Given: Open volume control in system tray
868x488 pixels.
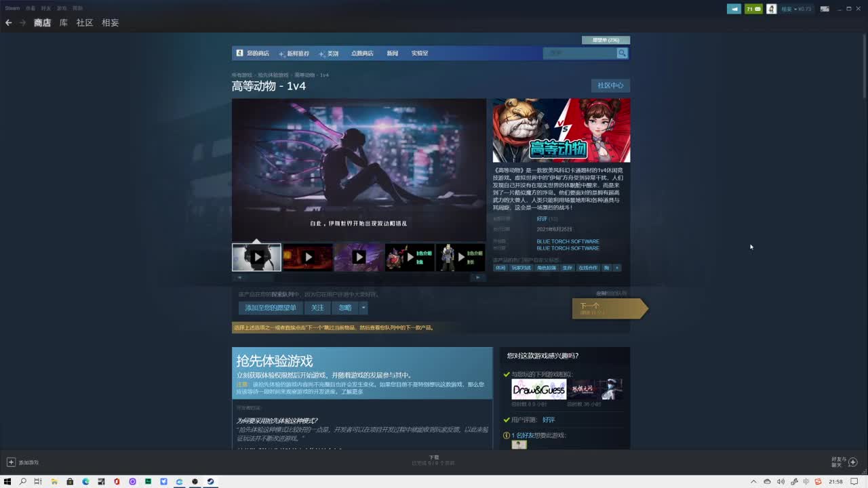Looking at the screenshot, I should (780, 482).
